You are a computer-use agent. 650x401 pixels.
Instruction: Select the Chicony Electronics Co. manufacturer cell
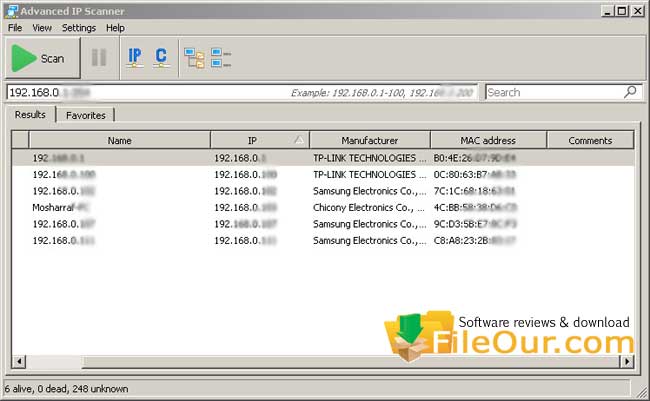(369, 207)
